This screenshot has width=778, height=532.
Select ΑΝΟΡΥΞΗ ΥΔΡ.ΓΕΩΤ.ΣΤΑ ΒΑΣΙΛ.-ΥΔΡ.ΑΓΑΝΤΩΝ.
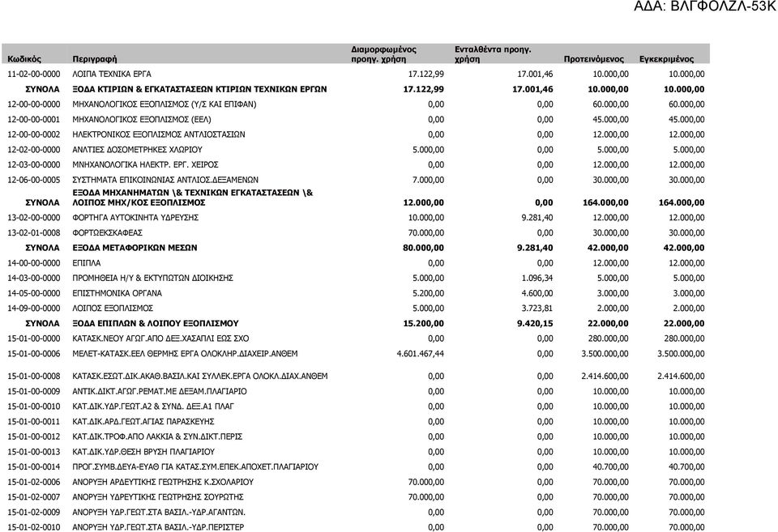click(159, 513)
